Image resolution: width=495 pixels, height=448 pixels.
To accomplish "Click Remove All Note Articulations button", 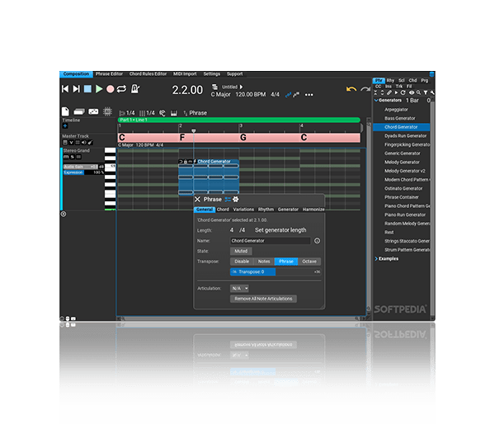I will click(x=263, y=299).
